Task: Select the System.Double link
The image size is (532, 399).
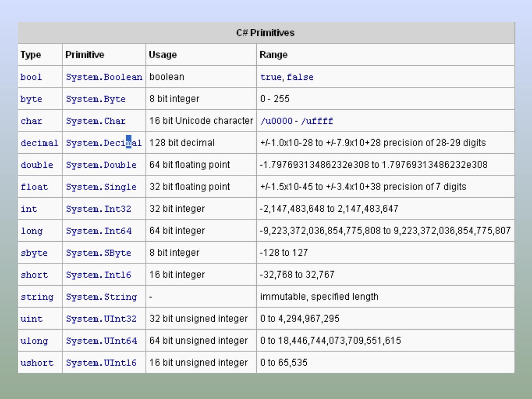Action: [101, 165]
